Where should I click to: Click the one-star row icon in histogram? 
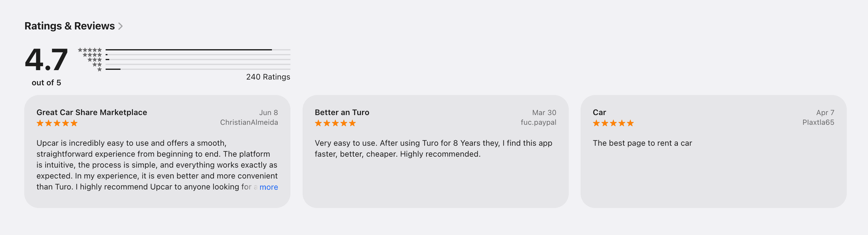coord(100,69)
